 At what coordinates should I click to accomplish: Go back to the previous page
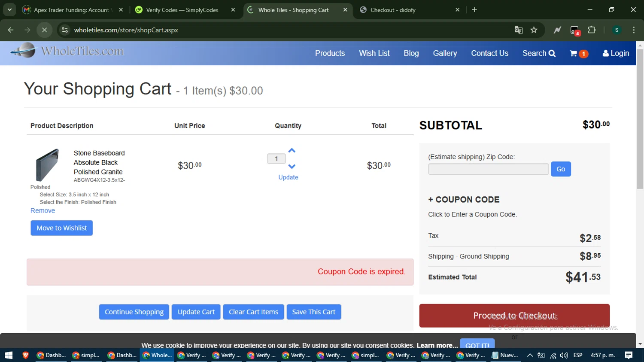[x=11, y=30]
